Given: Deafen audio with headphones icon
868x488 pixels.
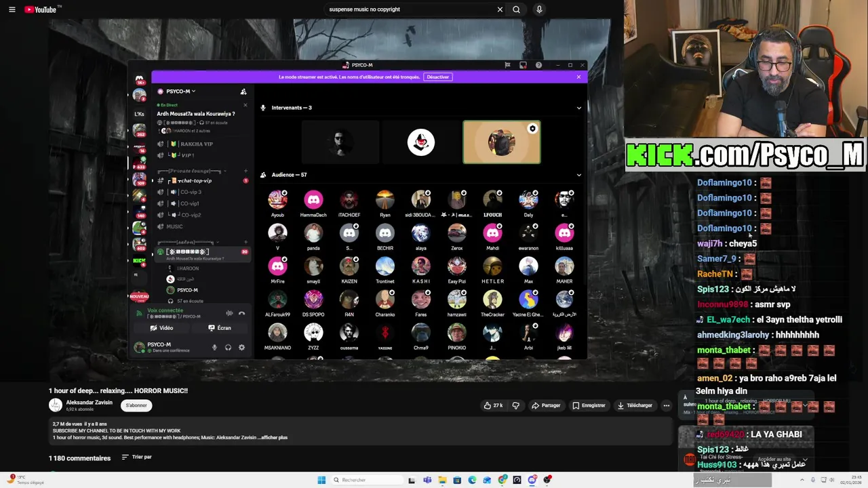Looking at the screenshot, I should pos(228,348).
